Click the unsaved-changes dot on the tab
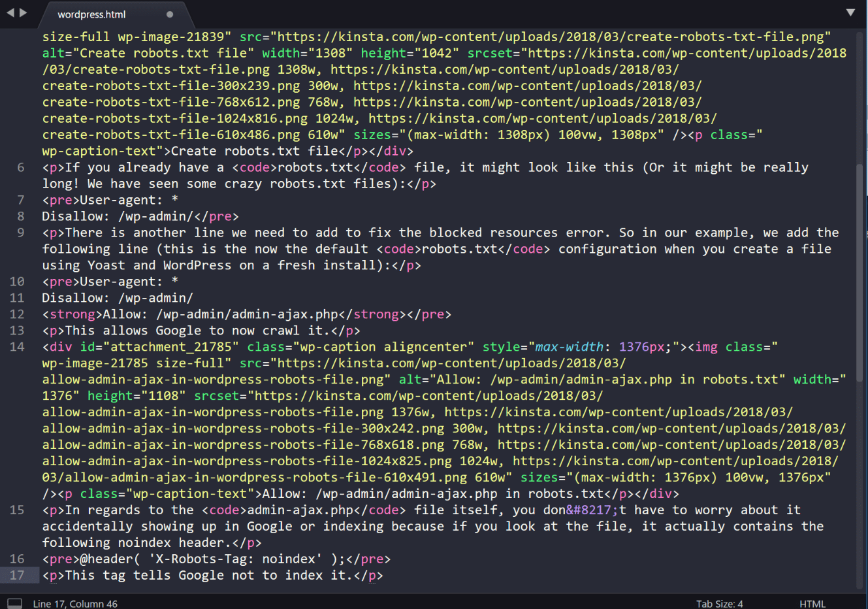Screen dimensions: 868x609 [x=169, y=13]
